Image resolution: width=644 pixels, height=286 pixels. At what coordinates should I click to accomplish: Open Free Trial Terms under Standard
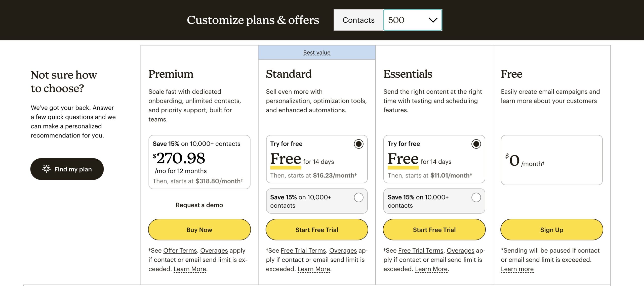pos(303,250)
